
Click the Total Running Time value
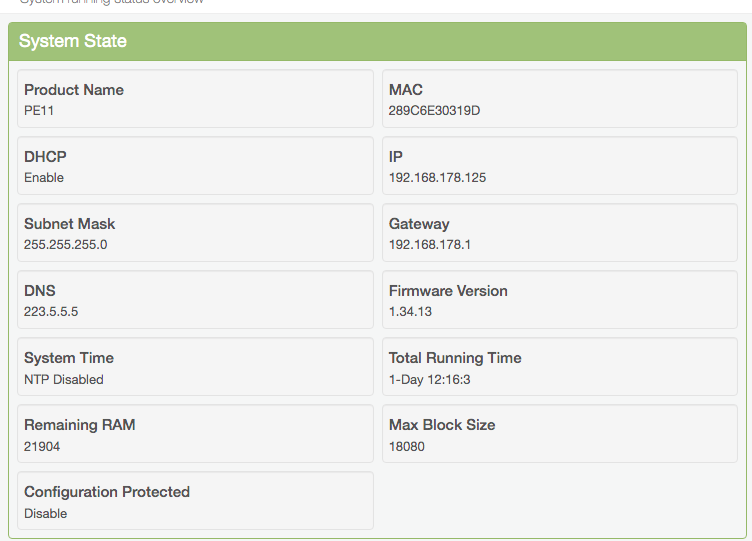tap(429, 379)
